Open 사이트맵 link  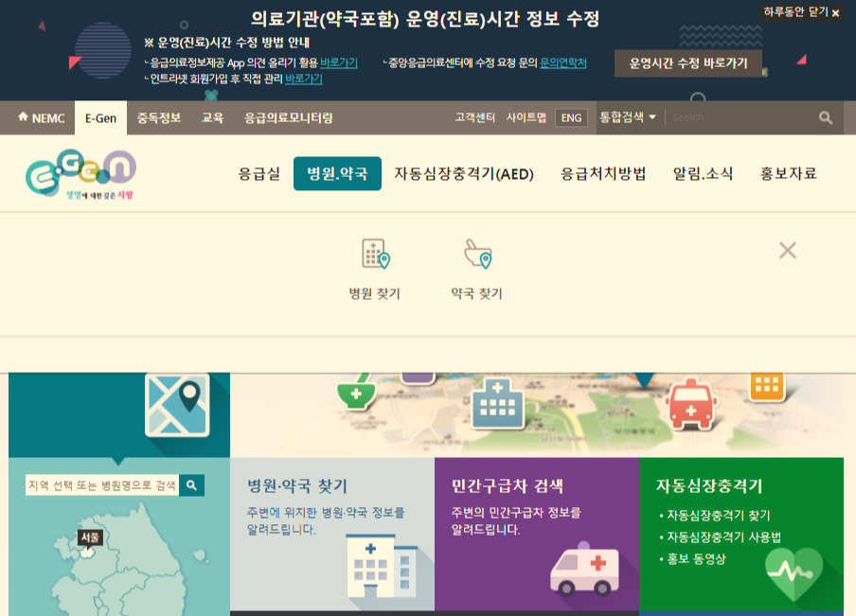(x=526, y=117)
